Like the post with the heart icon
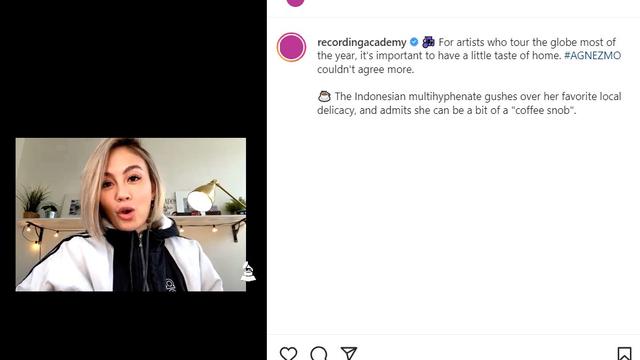The width and height of the screenshot is (640, 360). click(288, 353)
